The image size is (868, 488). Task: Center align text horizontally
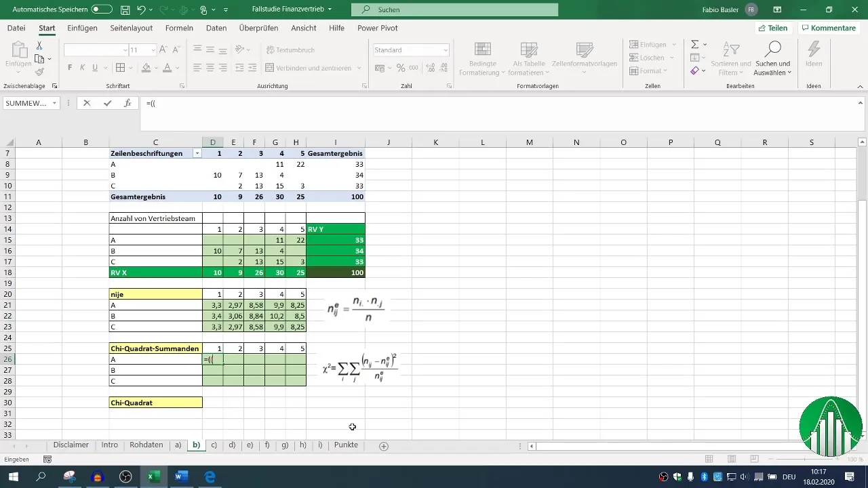(211, 68)
